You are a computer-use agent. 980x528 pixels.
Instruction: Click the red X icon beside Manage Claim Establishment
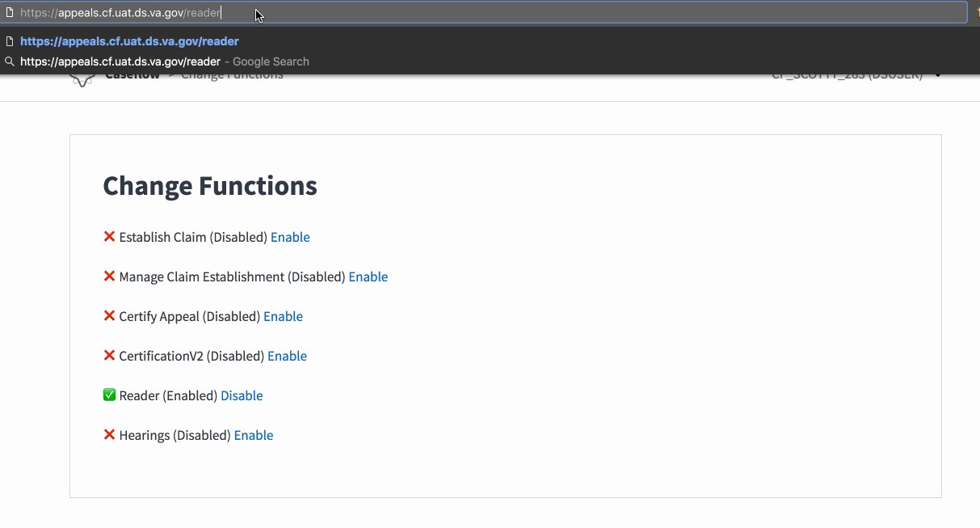pos(109,277)
